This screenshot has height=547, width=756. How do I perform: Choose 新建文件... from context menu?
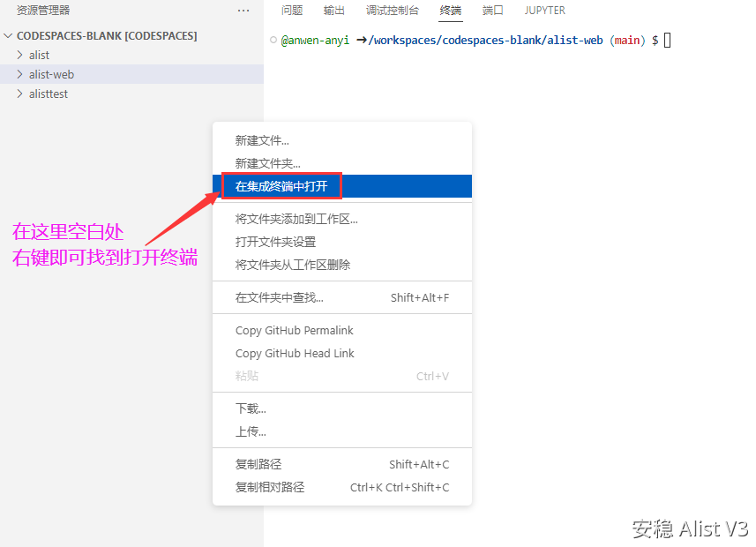pyautogui.click(x=262, y=140)
